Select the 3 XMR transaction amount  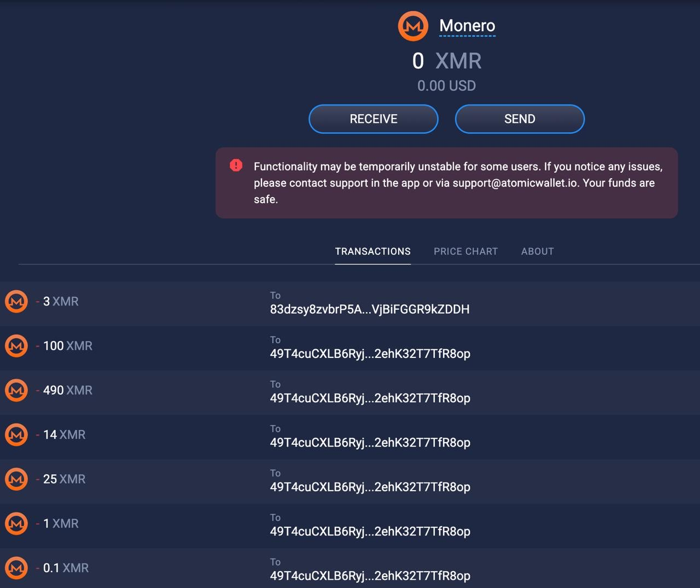pyautogui.click(x=57, y=302)
